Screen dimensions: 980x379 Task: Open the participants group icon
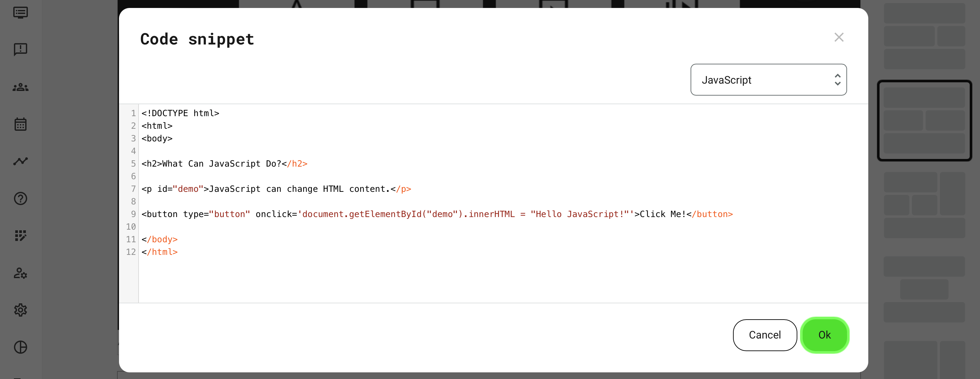[21, 87]
